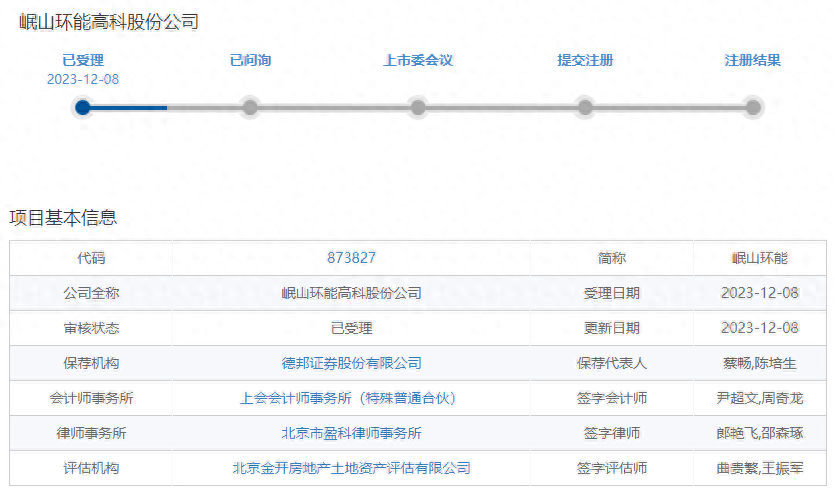Open law firm link 北京市盈科律师事务所
The height and width of the screenshot is (493, 835).
pos(351,433)
